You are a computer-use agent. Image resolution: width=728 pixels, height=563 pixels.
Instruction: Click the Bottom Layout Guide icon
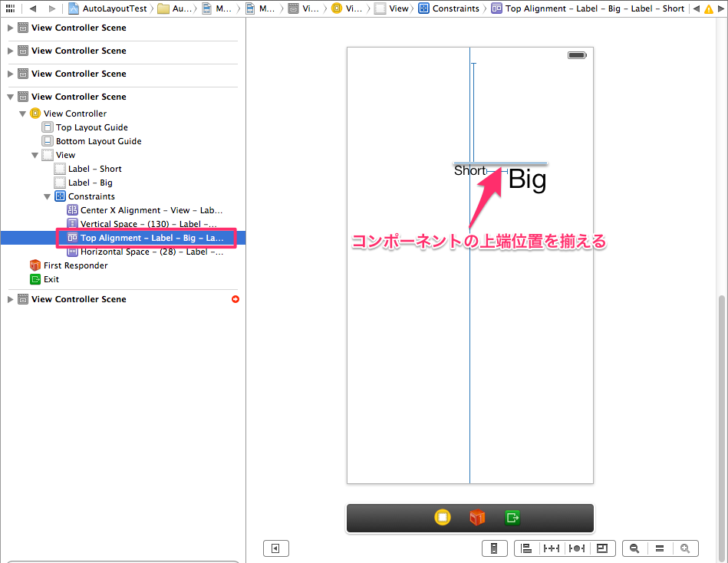[48, 140]
